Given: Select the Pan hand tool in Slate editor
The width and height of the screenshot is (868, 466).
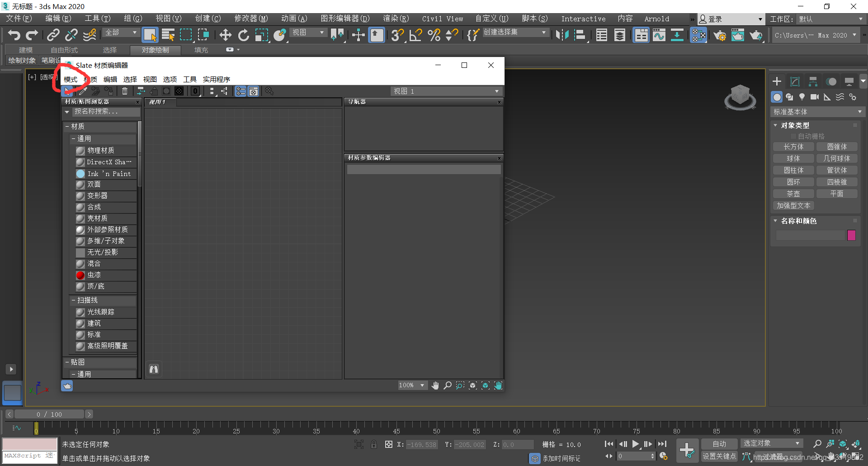Looking at the screenshot, I should pyautogui.click(x=435, y=385).
